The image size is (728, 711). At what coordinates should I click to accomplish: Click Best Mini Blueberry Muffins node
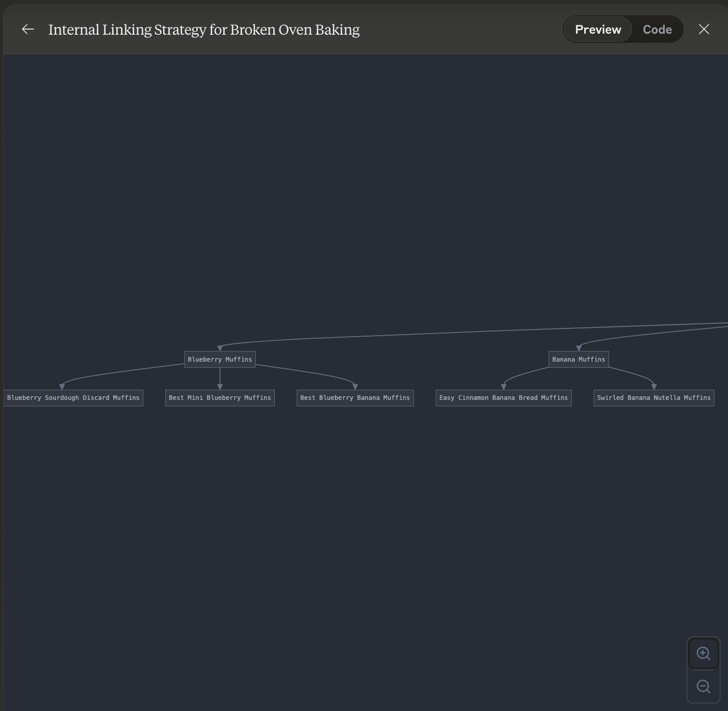click(x=220, y=398)
